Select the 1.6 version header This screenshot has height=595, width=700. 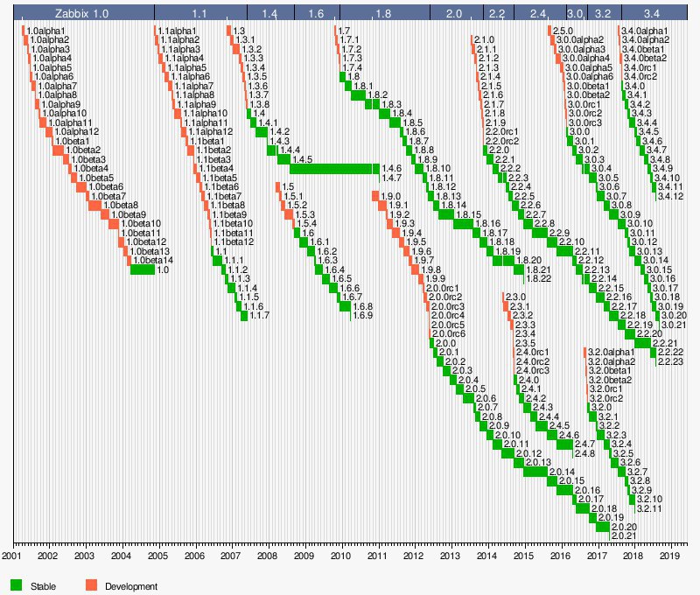click(317, 13)
